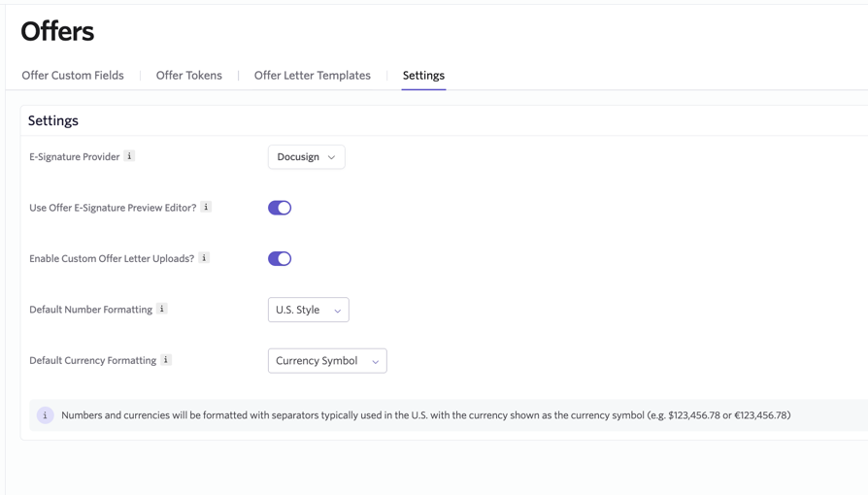Turn off Enable Custom Offer Letter Uploads
This screenshot has width=868, height=495.
(x=280, y=258)
